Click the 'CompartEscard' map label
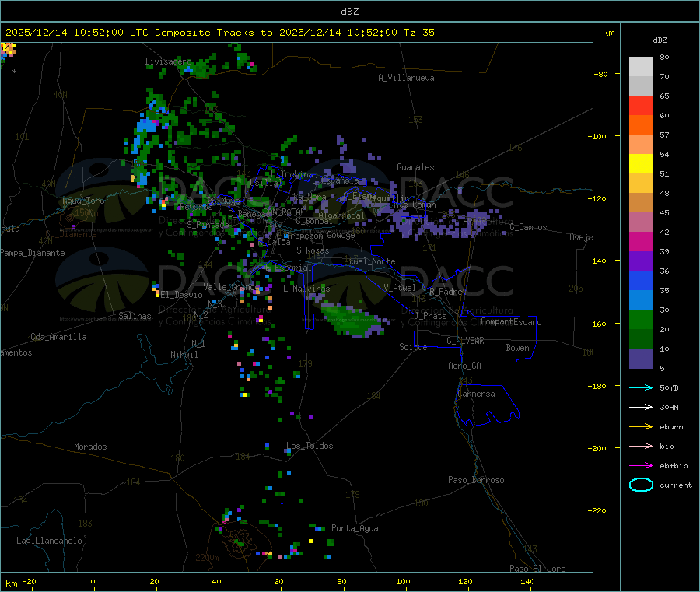The image size is (700, 592). [x=512, y=322]
